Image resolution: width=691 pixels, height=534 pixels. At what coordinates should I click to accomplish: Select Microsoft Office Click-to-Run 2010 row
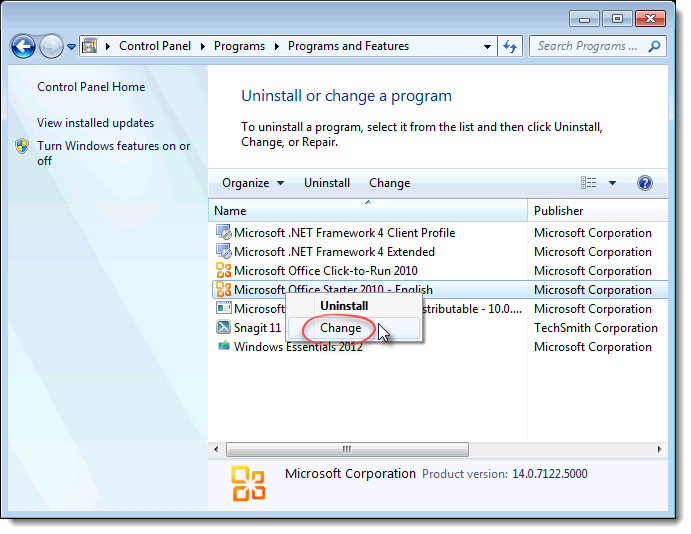pos(439,271)
